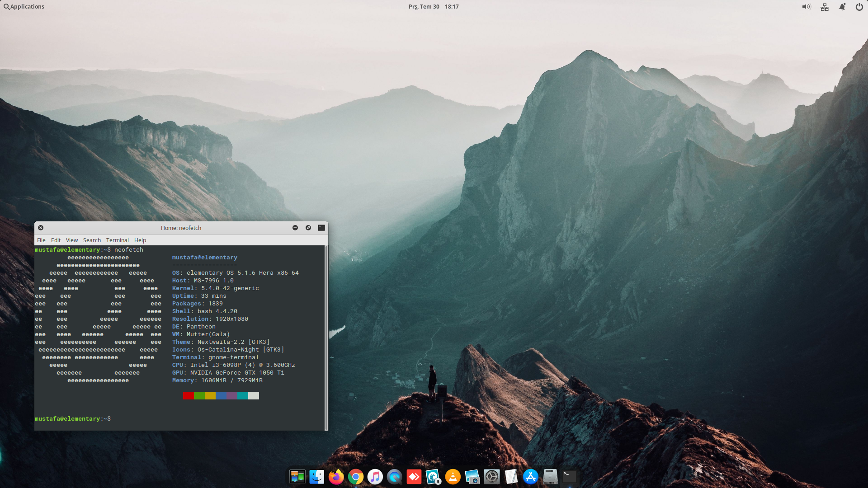Maximize the neofetch terminal window

click(x=308, y=228)
